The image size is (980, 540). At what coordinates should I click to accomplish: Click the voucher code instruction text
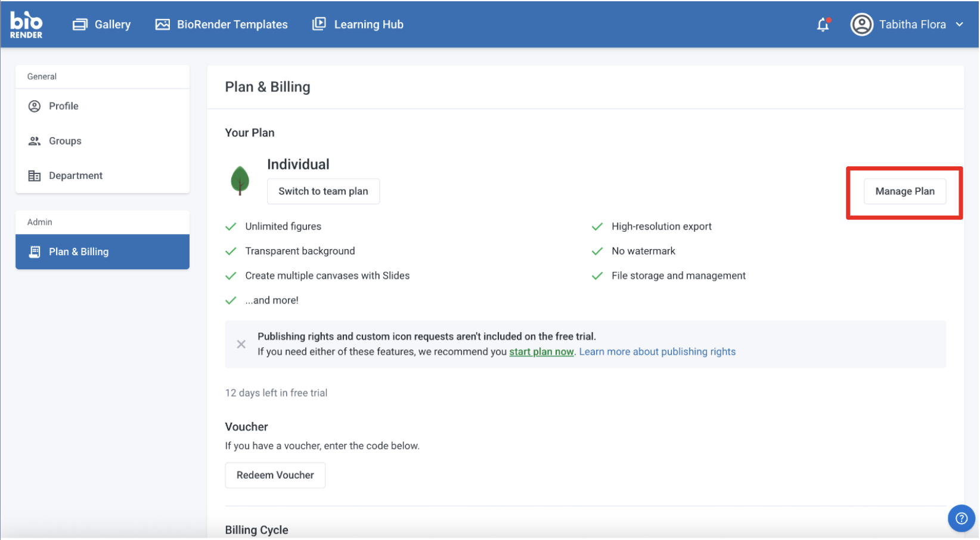point(322,446)
